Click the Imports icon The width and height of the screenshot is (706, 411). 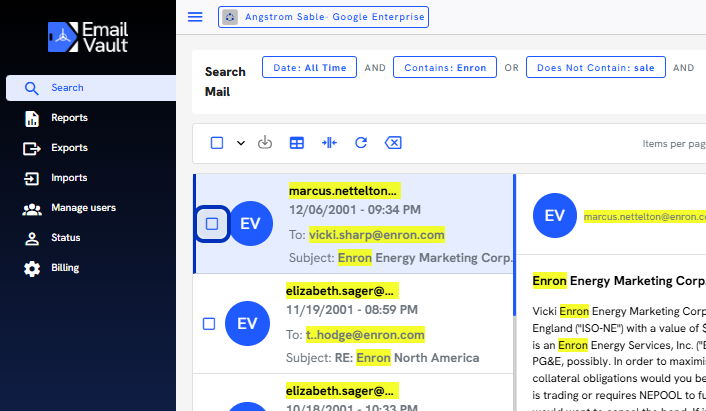tap(32, 178)
